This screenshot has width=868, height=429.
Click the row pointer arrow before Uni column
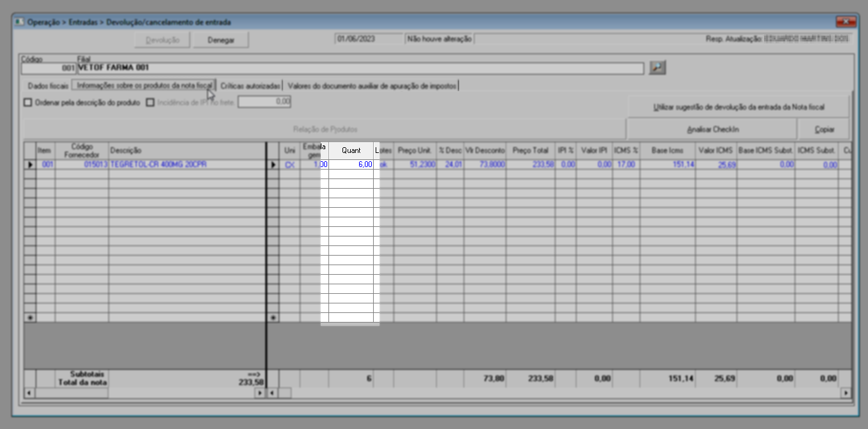[273, 164]
